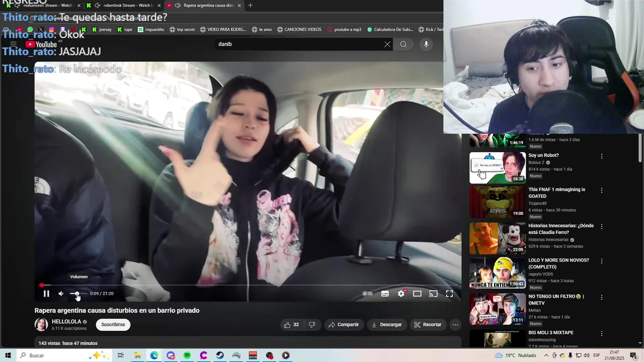This screenshot has width=644, height=362.
Task: Toggle the autoplay switch in player
Action: click(x=368, y=294)
